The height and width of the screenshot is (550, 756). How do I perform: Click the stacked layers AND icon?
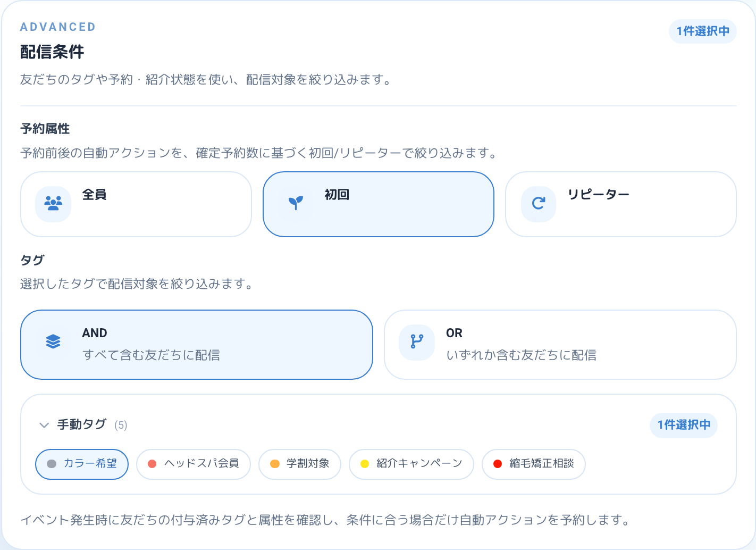pyautogui.click(x=53, y=341)
